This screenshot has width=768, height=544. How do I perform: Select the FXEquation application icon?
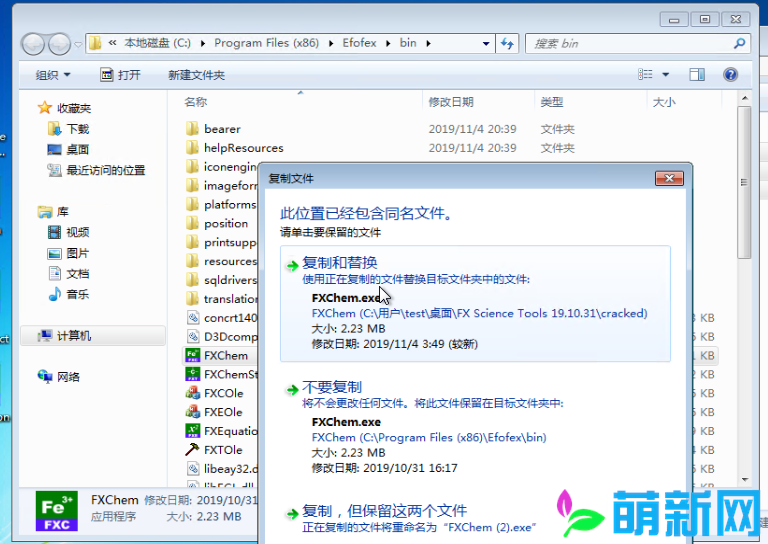click(193, 430)
